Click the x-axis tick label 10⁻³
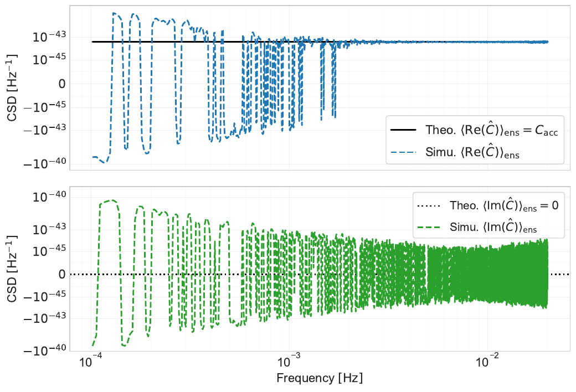This screenshot has height=392, width=576. click(290, 362)
